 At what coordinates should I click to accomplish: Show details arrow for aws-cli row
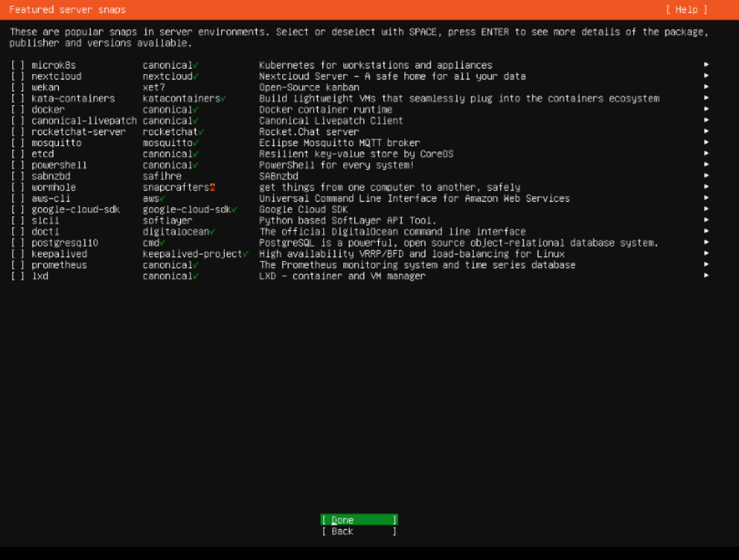706,198
